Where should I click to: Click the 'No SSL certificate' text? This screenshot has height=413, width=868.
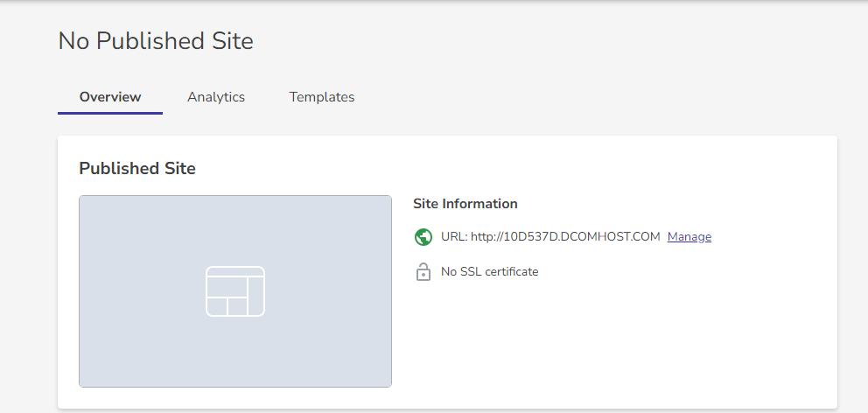click(x=489, y=272)
